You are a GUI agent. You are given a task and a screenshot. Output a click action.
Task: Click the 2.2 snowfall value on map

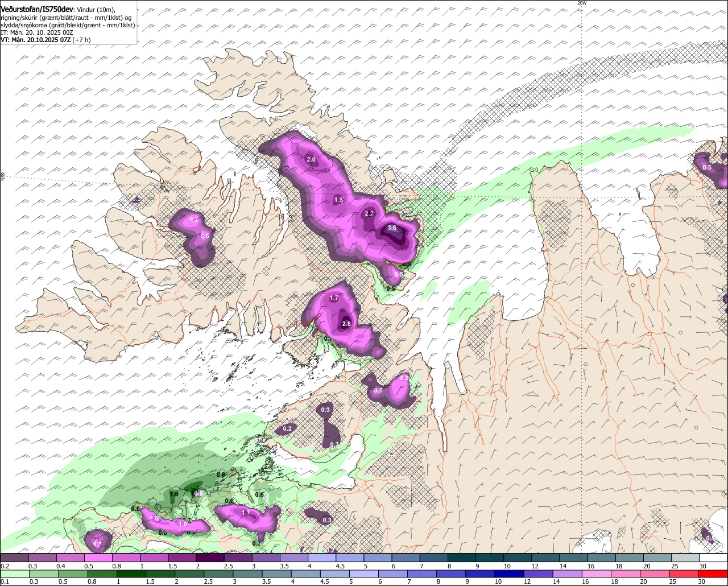click(369, 213)
